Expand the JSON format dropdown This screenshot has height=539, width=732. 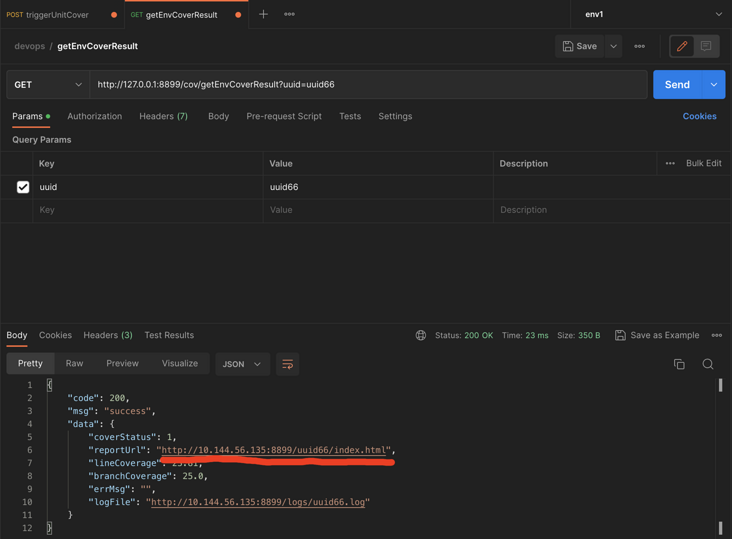click(242, 364)
